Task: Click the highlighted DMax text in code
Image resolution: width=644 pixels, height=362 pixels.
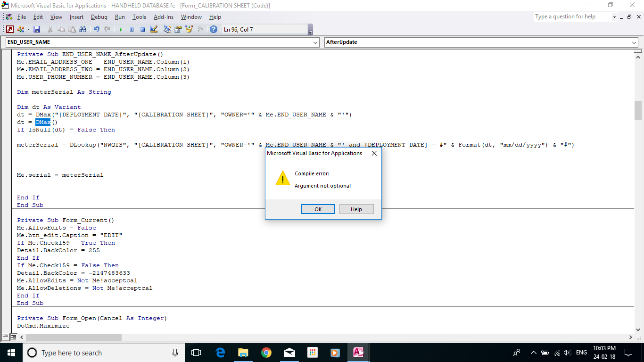Action: pyautogui.click(x=43, y=122)
